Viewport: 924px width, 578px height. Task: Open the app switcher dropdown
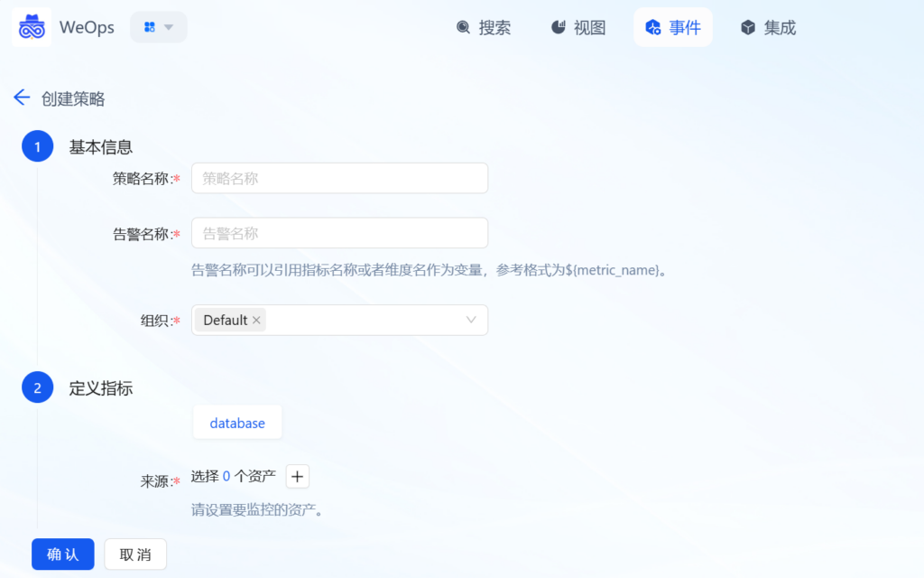[x=159, y=27]
